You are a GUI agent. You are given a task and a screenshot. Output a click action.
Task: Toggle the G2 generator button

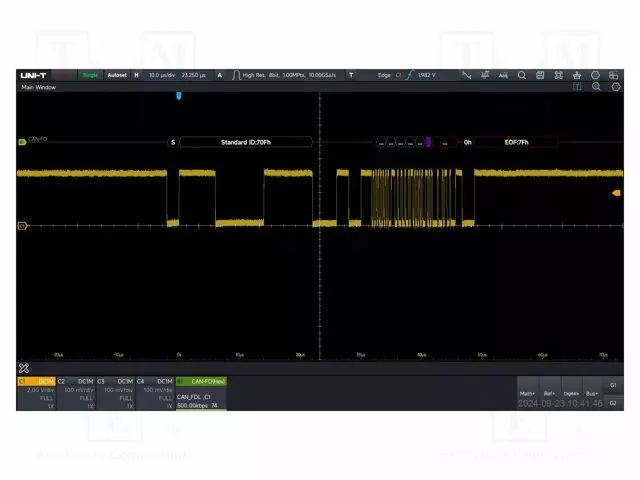(613, 403)
